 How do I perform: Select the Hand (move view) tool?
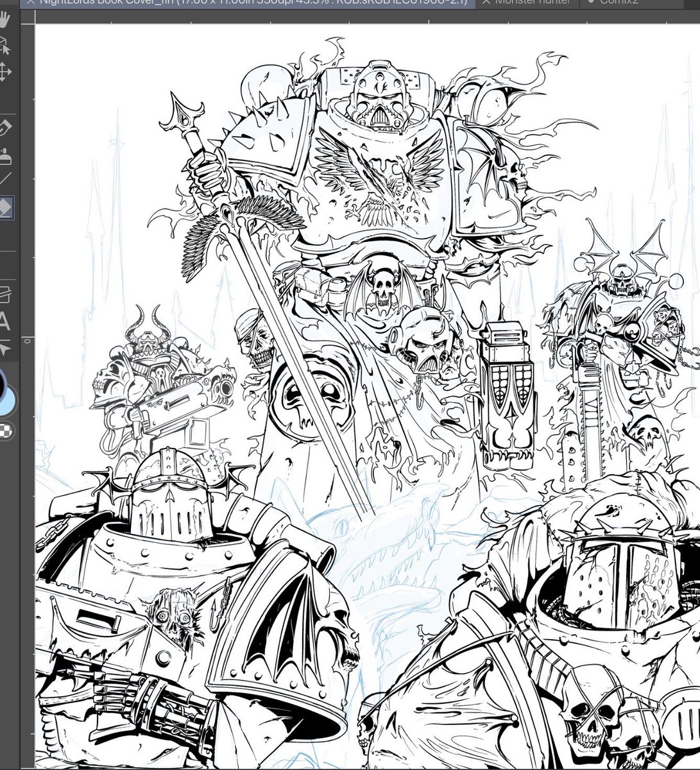coord(5,19)
